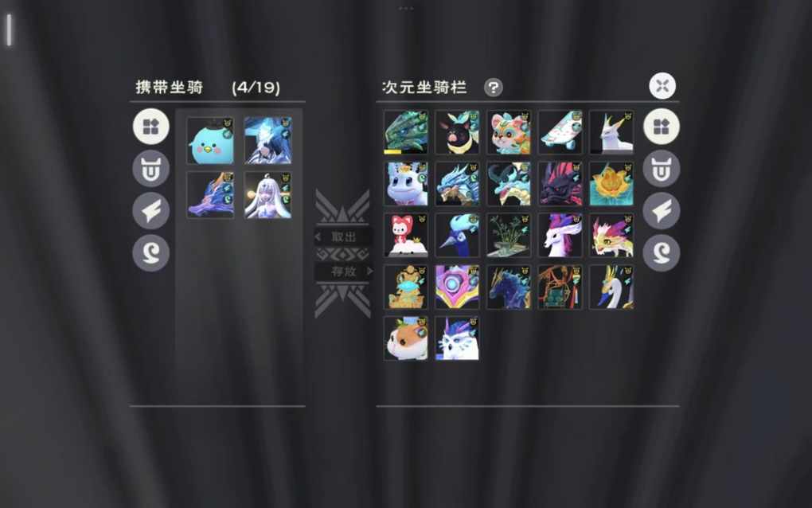Select the skateboard mount in dimension storage
This screenshot has height=508, width=812.
click(x=560, y=132)
